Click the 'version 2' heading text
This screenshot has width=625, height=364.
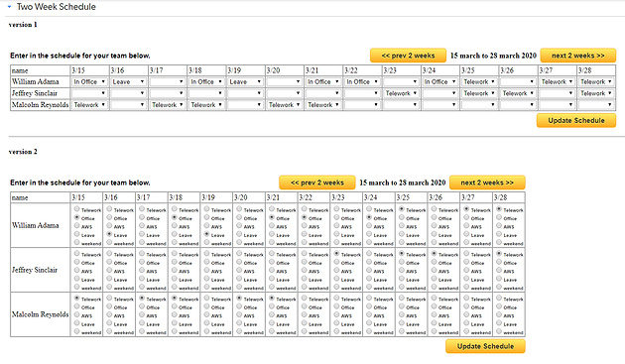pos(23,152)
